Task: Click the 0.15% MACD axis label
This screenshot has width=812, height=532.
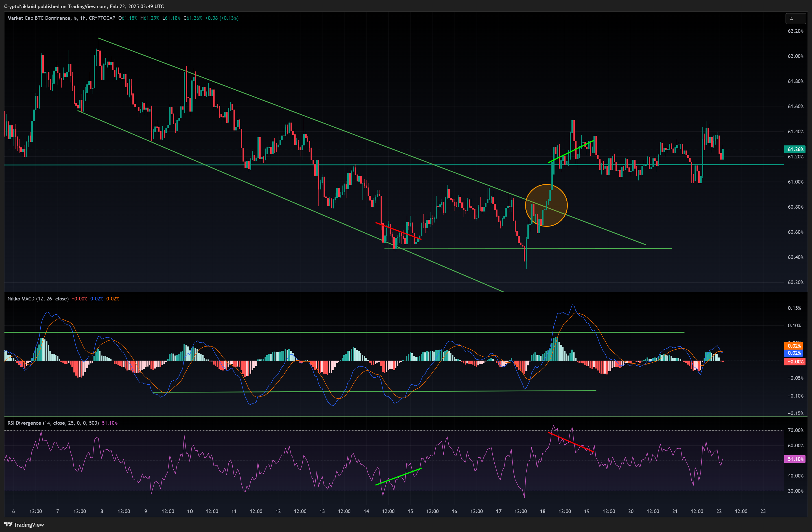Action: (794, 308)
